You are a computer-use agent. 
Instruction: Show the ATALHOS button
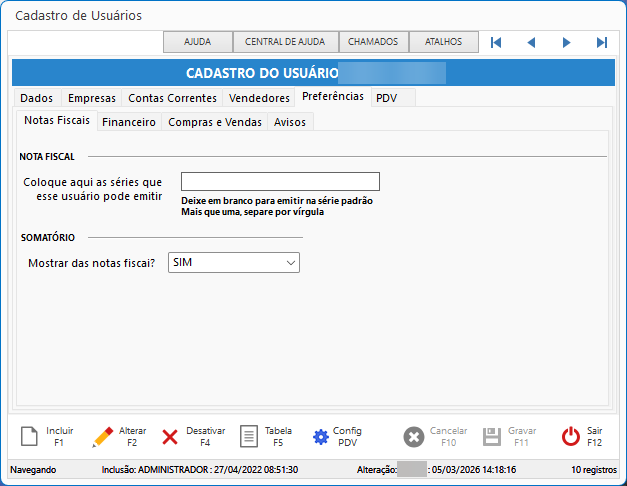tap(443, 42)
